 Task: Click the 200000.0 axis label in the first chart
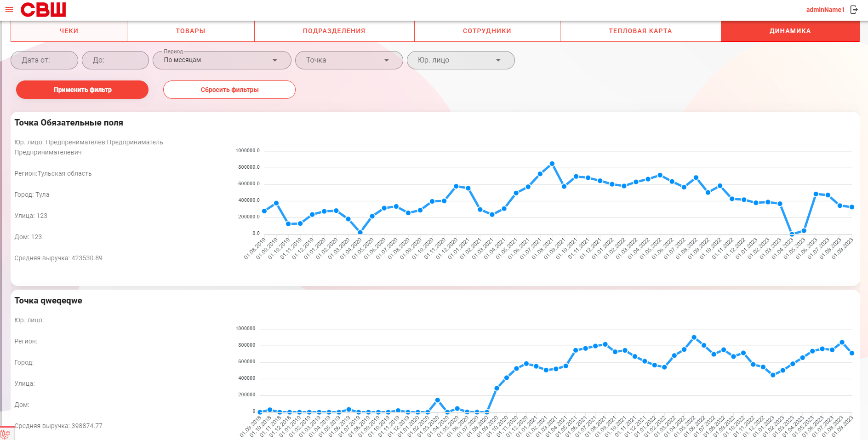click(249, 217)
